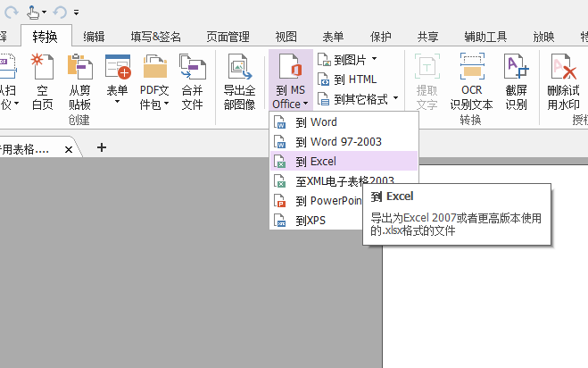The image size is (588, 368).
Task: Select 到 PowerPoint menu entry
Action: 317,200
